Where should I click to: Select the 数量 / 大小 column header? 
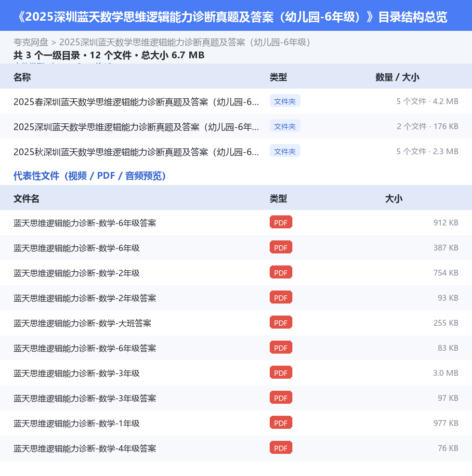(x=397, y=77)
